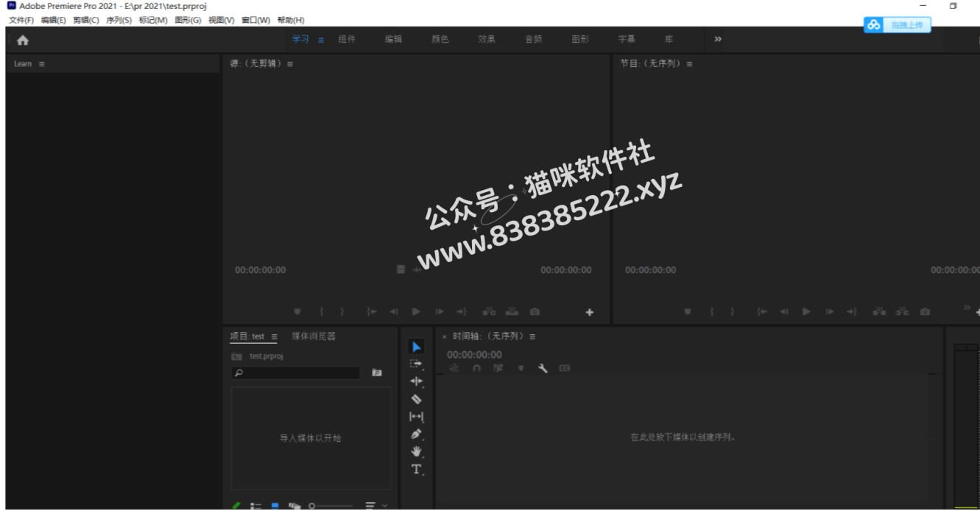Click the Lift button in Program monitor
The height and width of the screenshot is (511, 980).
tap(879, 311)
